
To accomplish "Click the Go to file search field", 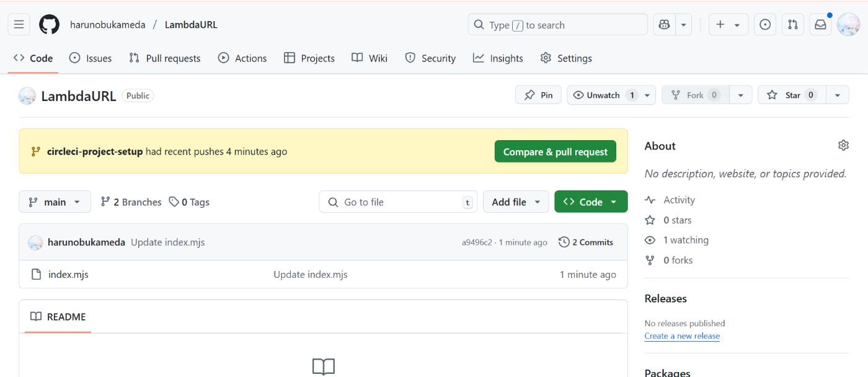I will (x=398, y=202).
